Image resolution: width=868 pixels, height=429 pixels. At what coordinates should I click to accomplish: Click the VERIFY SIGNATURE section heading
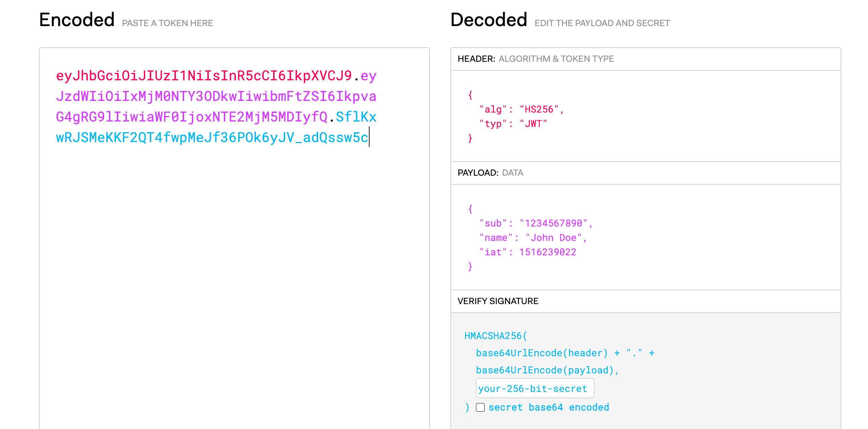tap(498, 301)
